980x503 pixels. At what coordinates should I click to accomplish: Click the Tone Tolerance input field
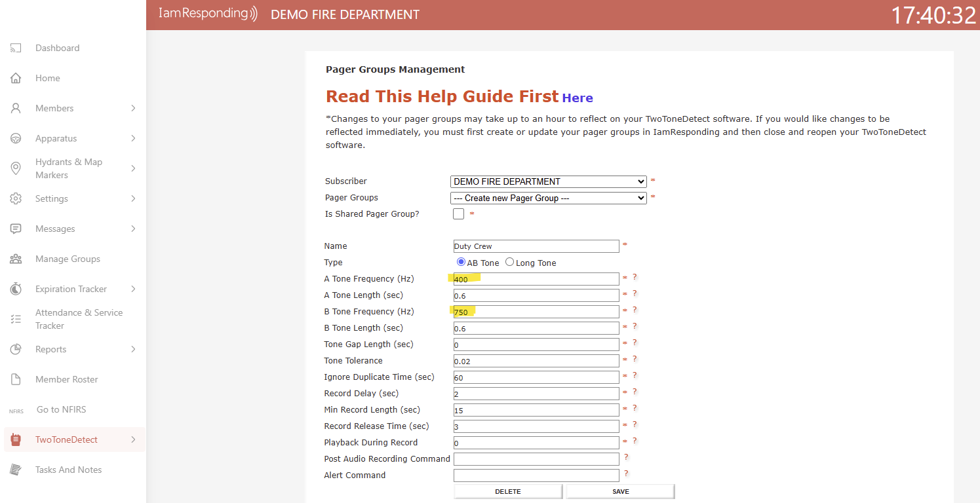(x=536, y=361)
